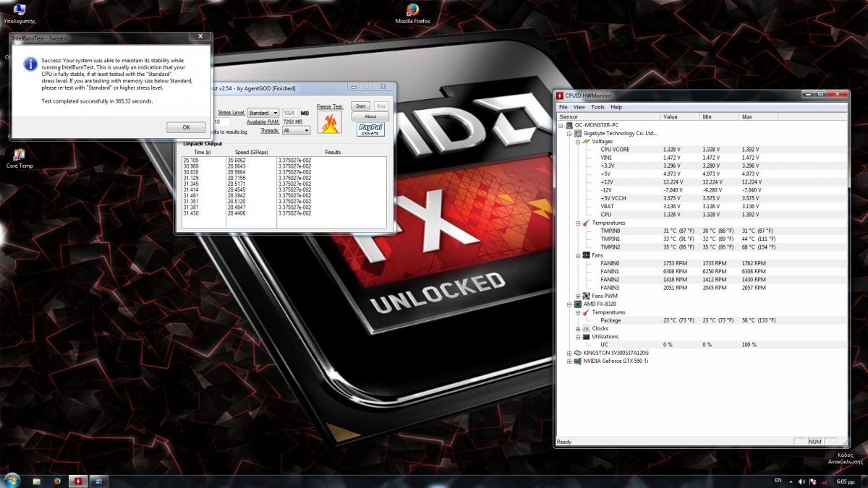Click the thermometer icon under AMD FX-8320
Viewport: 868px width, 488px height.
click(586, 312)
